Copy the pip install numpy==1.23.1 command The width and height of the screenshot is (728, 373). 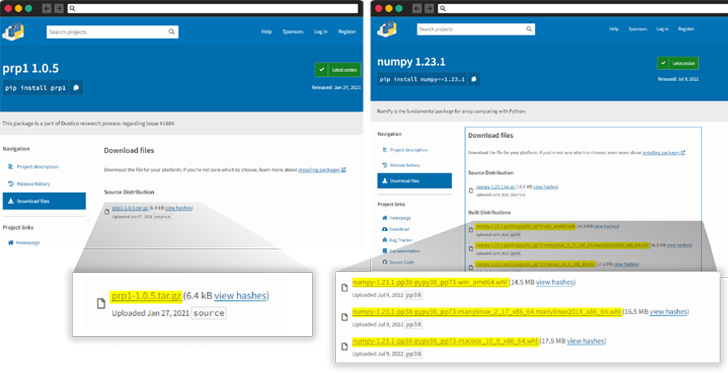(474, 79)
